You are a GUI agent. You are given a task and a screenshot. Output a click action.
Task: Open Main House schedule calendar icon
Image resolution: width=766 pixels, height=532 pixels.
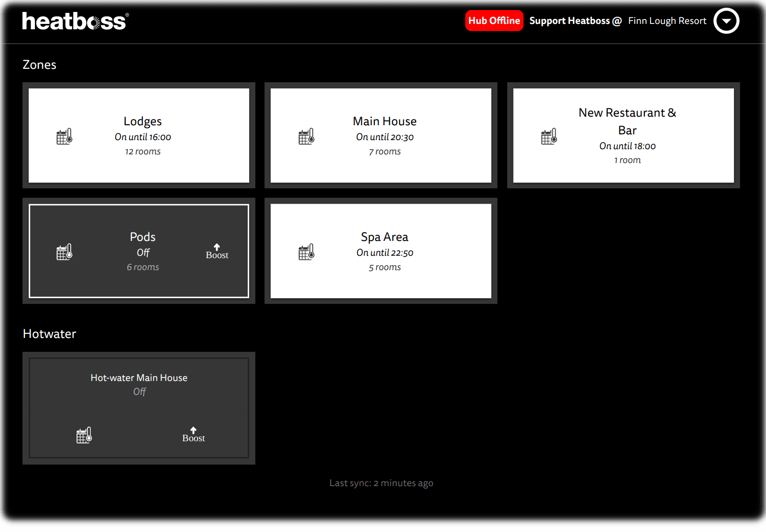tap(306, 136)
